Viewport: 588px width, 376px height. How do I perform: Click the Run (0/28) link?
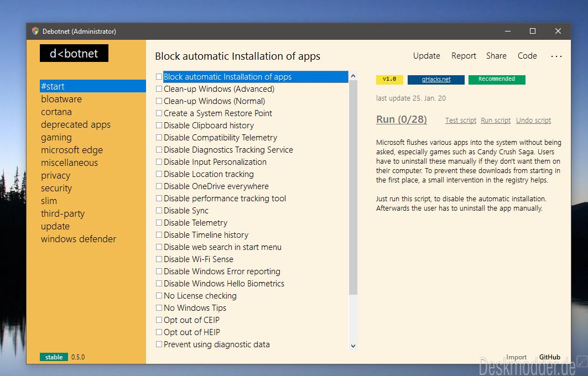click(401, 119)
